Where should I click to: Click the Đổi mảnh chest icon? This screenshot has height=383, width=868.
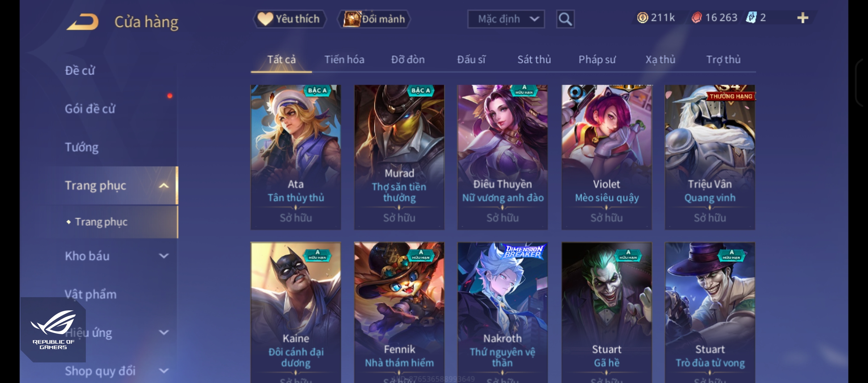coord(351,19)
